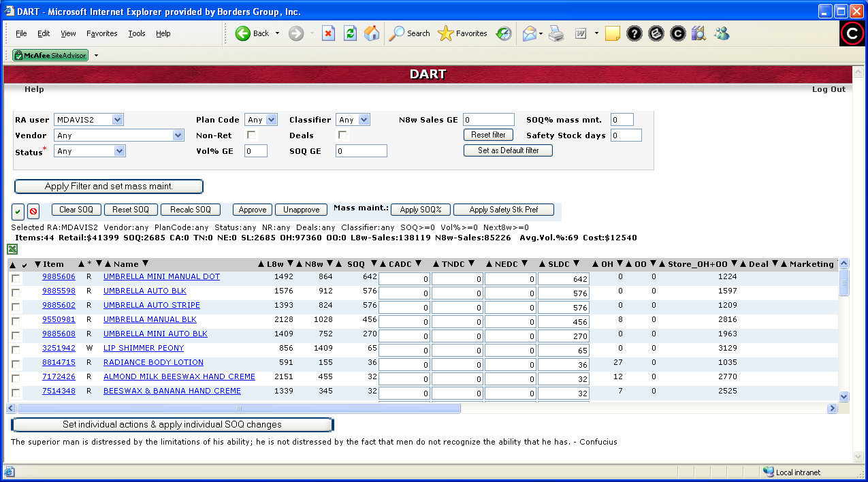Open the View menu
The height and width of the screenshot is (482, 868).
(x=68, y=33)
